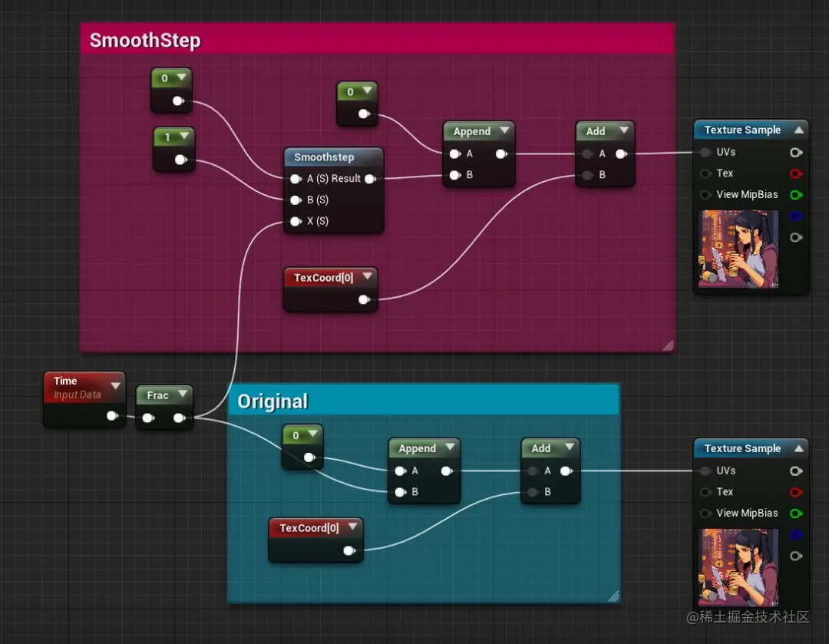Click lower Texture Sample View MipBias input pin

pyautogui.click(x=705, y=513)
